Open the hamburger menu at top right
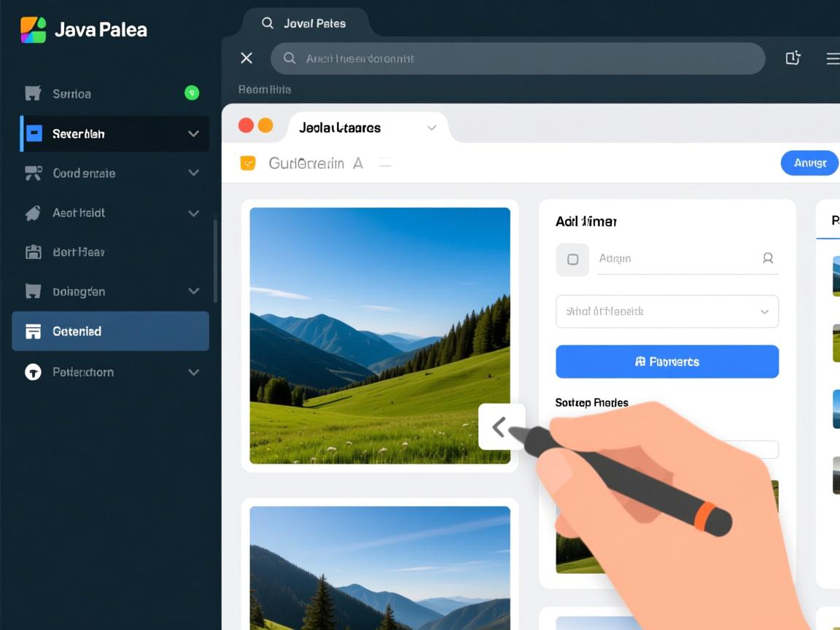Image resolution: width=840 pixels, height=630 pixels. [832, 58]
